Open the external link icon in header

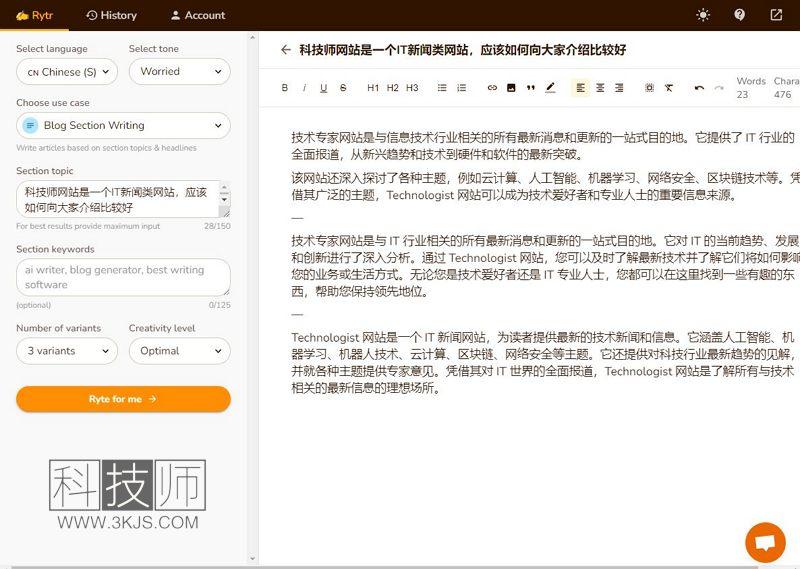776,15
